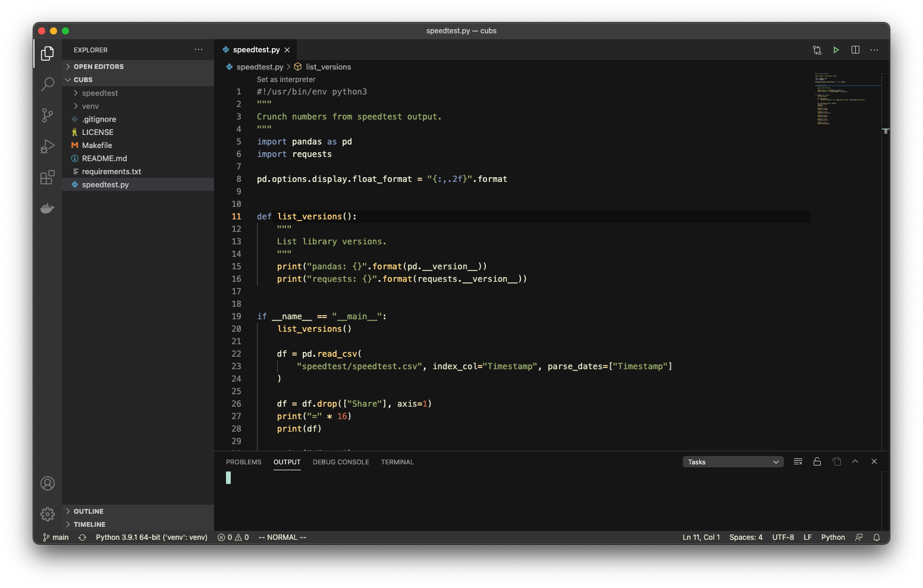Run Python file with play icon

point(836,50)
